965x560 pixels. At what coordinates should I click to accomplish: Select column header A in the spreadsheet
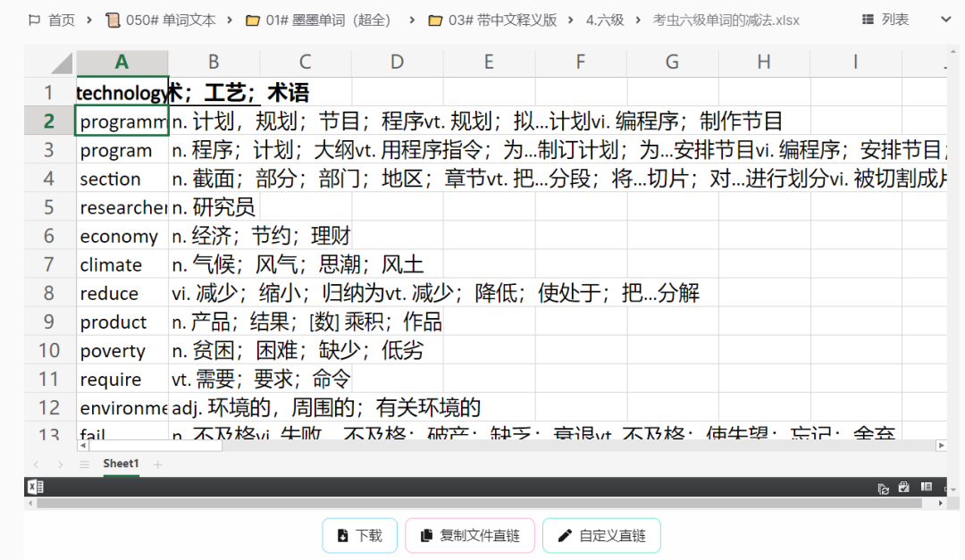coord(122,63)
